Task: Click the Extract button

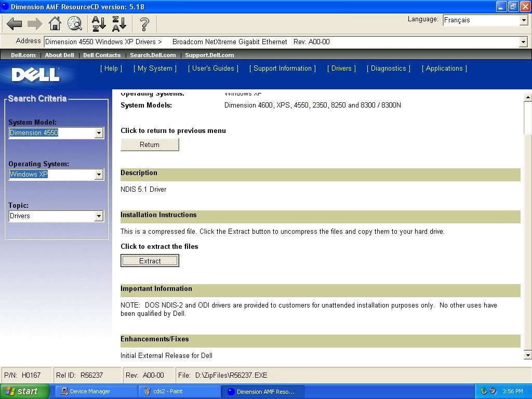Action: coord(150,261)
